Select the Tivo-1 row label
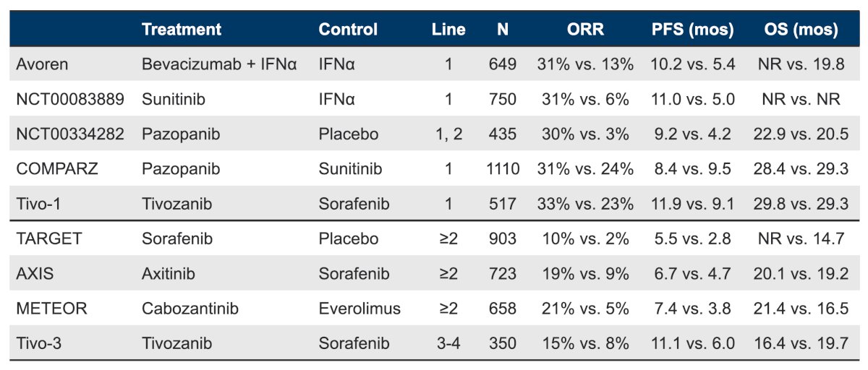 [x=40, y=204]
